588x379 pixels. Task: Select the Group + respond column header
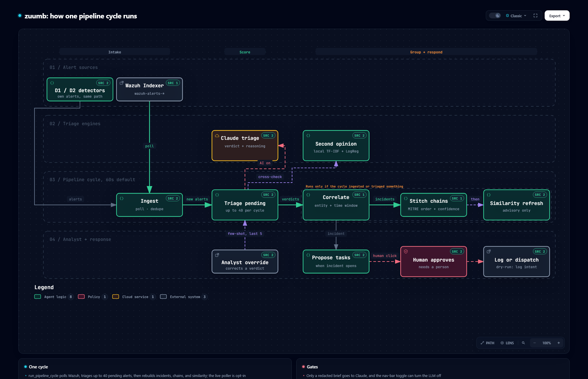(426, 52)
